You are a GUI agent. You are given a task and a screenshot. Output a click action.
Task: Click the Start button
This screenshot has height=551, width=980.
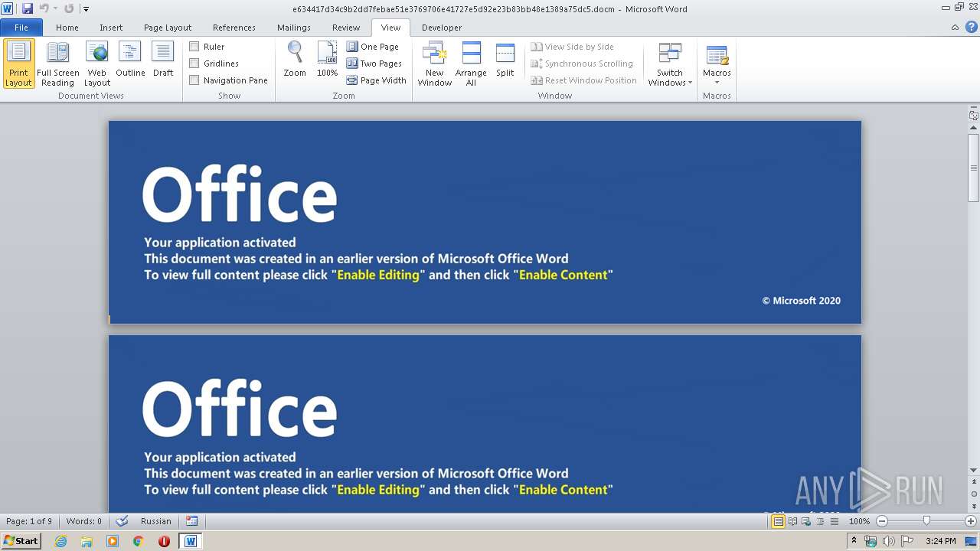(21, 541)
